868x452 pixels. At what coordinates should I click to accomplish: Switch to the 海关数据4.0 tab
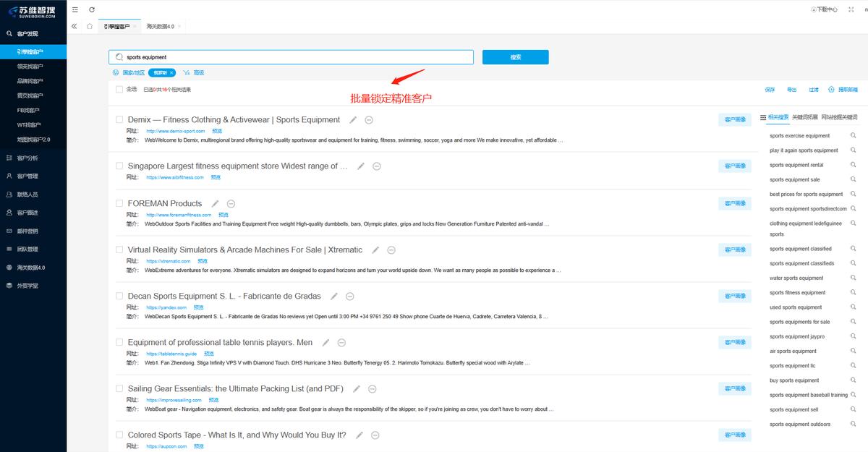click(x=160, y=27)
